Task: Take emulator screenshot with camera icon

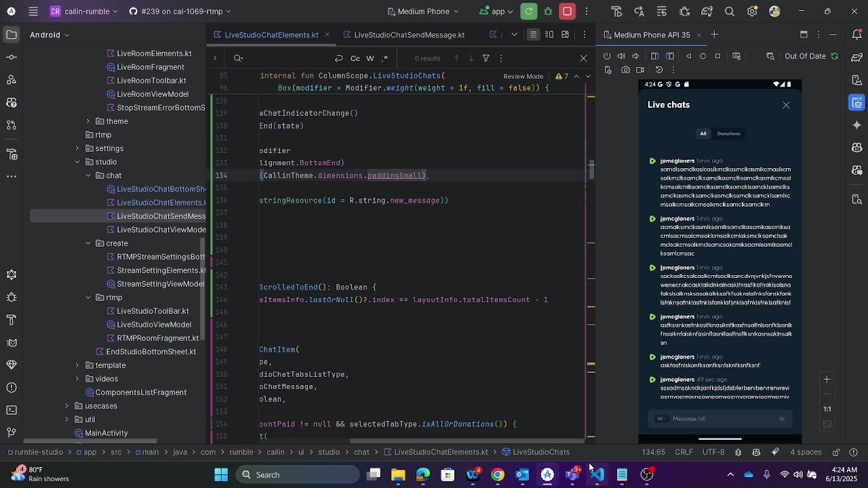Action: (625, 70)
